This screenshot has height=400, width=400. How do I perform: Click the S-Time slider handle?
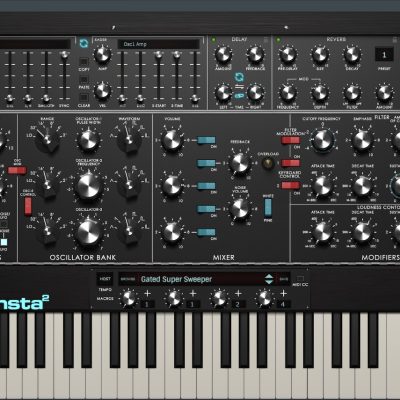[177, 55]
